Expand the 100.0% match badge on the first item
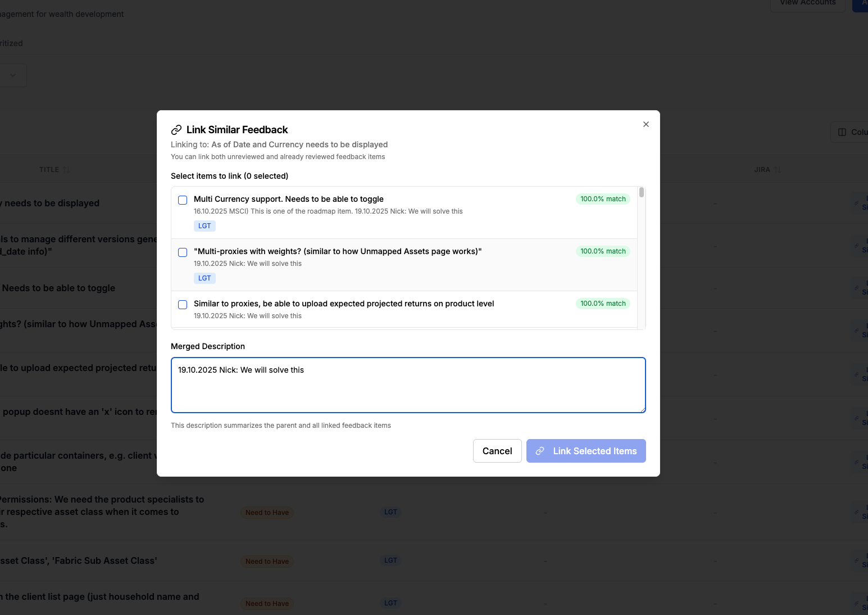 coord(602,198)
